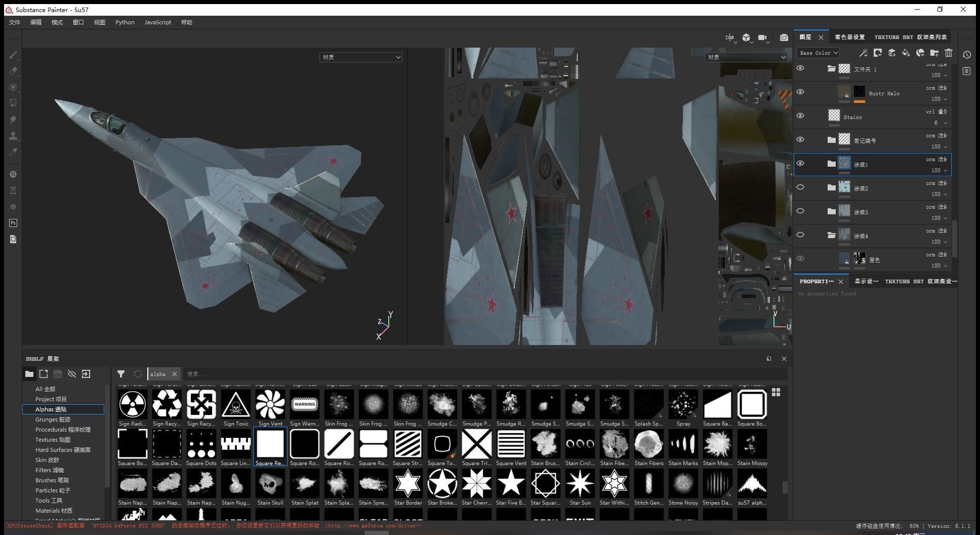
Task: Show the 涂装4 folder layer
Action: click(x=800, y=235)
